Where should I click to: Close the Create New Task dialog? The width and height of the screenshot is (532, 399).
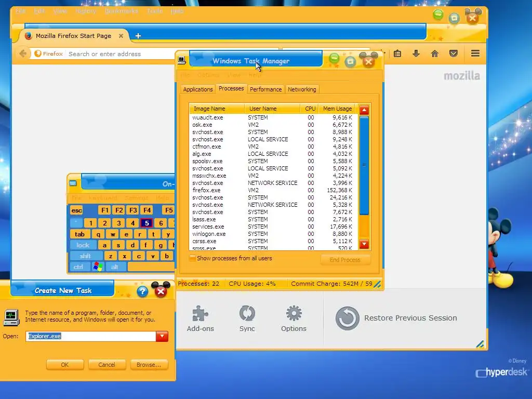coord(161,291)
